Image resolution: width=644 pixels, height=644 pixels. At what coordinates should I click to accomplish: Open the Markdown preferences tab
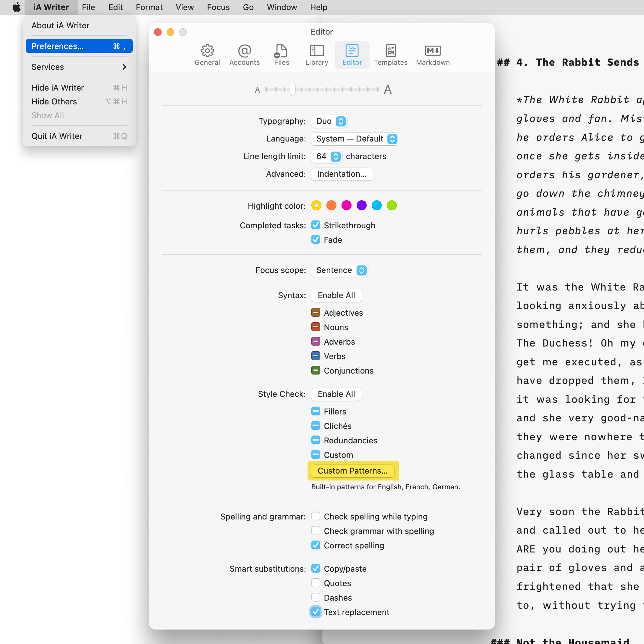pyautogui.click(x=433, y=55)
